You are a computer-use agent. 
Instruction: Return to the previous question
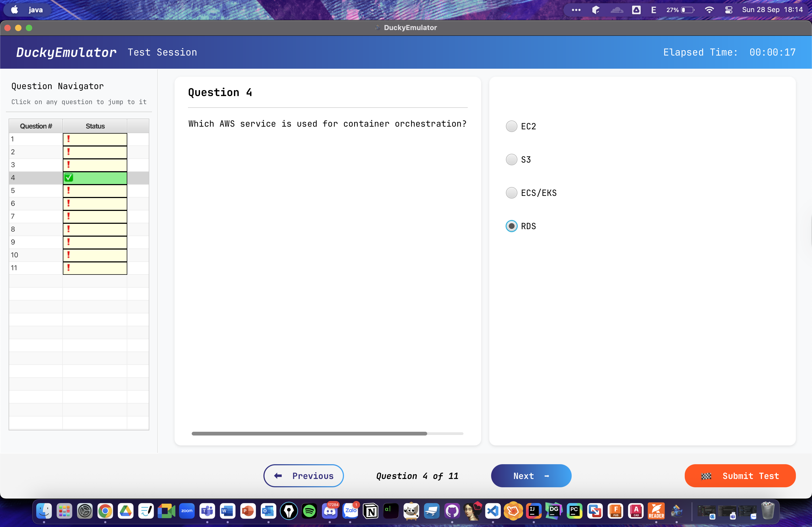(x=303, y=475)
